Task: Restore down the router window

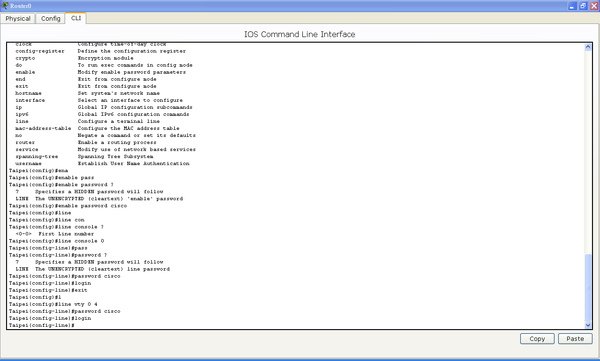Action: click(x=582, y=6)
